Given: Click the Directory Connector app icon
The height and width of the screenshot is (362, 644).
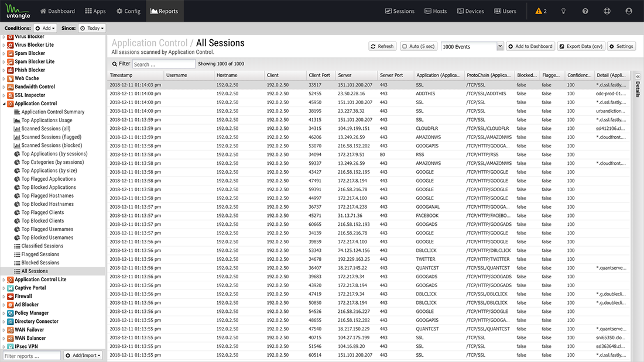Looking at the screenshot, I should tap(11, 322).
